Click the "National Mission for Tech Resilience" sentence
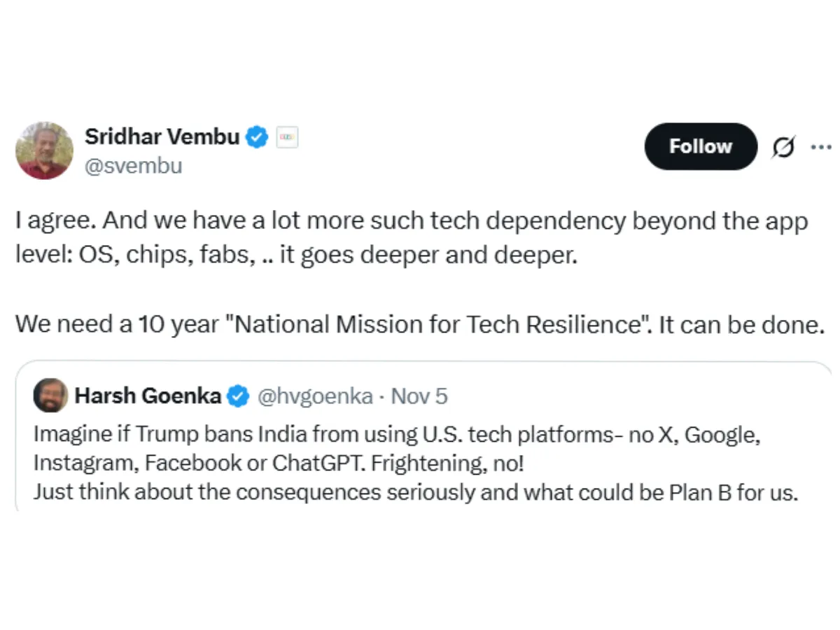Image resolution: width=840 pixels, height=630 pixels. (x=420, y=325)
